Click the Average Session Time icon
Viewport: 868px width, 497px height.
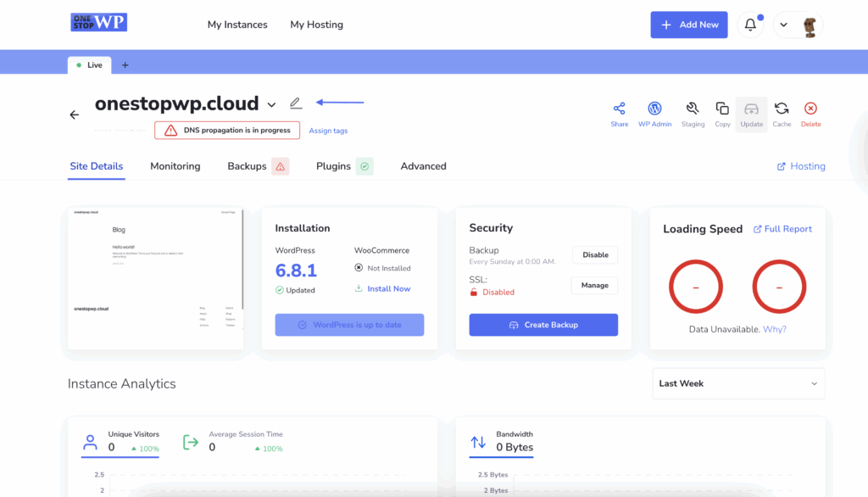point(191,442)
